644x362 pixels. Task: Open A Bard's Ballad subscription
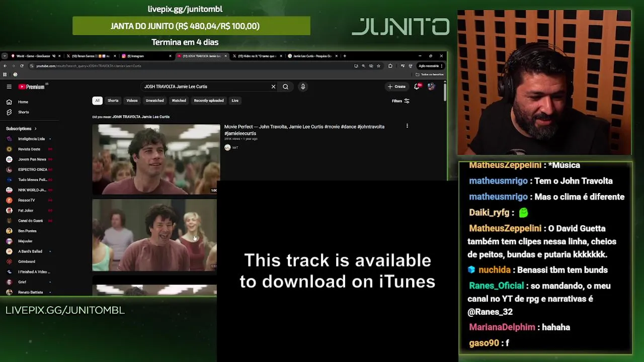30,251
